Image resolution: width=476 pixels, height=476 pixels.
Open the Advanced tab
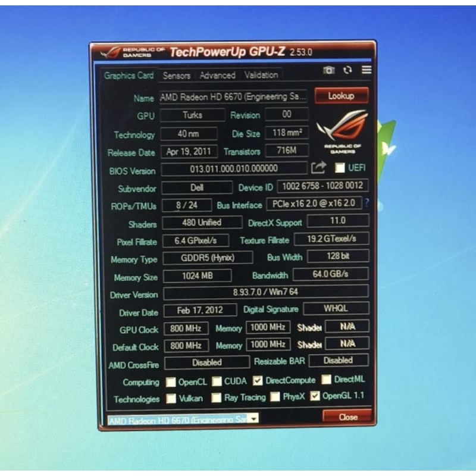pyautogui.click(x=217, y=75)
